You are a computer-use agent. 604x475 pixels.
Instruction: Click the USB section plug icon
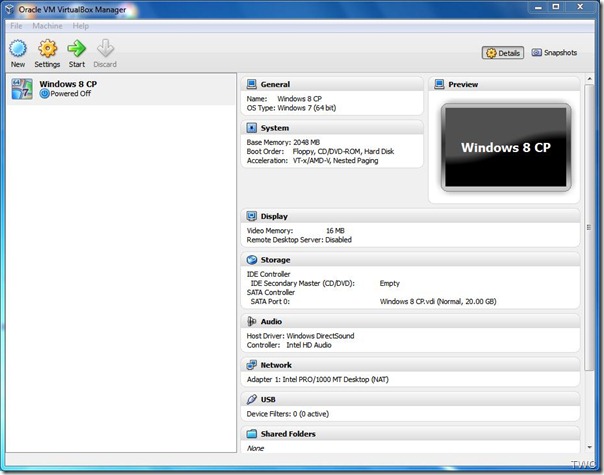point(252,399)
